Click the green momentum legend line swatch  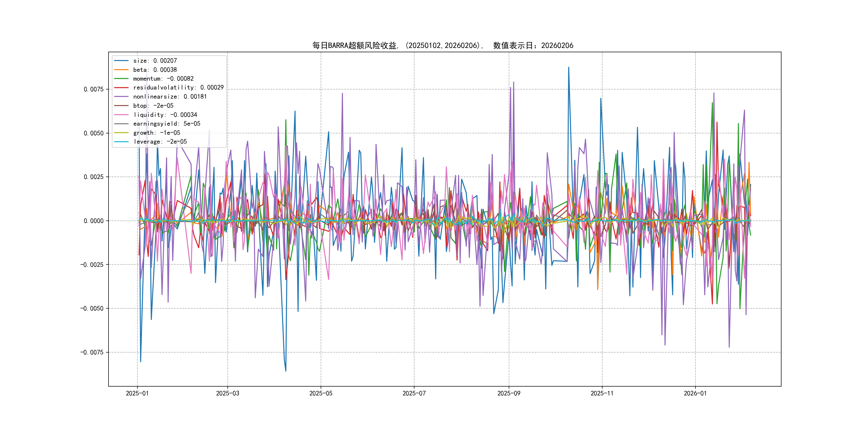pyautogui.click(x=121, y=78)
